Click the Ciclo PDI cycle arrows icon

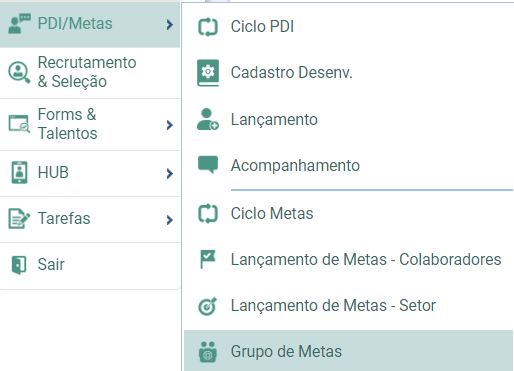click(x=208, y=27)
